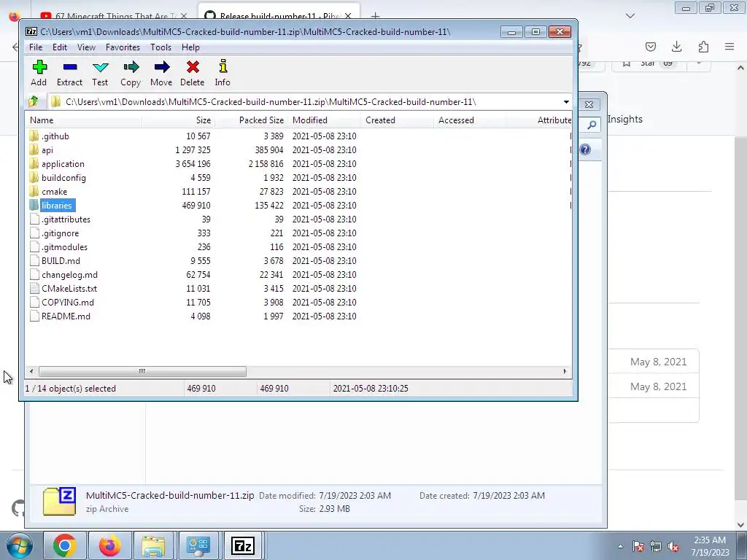Sort by Packed Size column header

click(251, 120)
